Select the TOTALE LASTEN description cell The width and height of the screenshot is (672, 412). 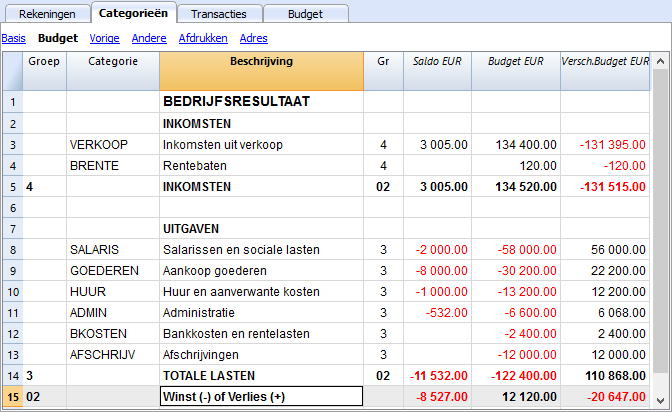(261, 376)
